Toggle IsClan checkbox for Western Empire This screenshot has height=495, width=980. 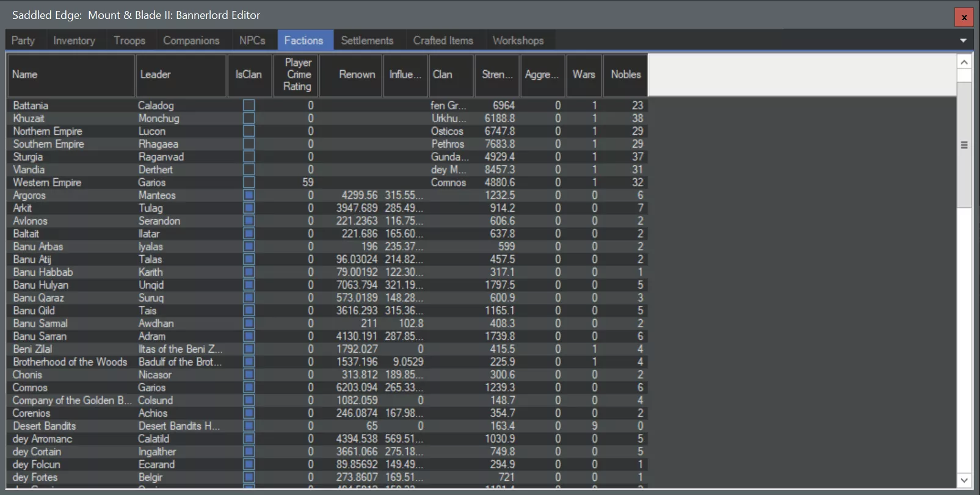pos(249,182)
